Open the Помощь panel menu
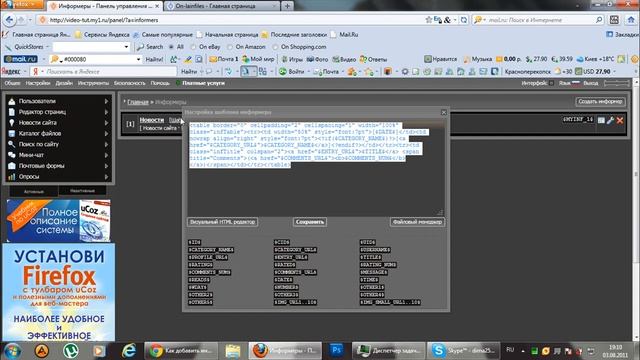The width and height of the screenshot is (640, 360). click(160, 83)
